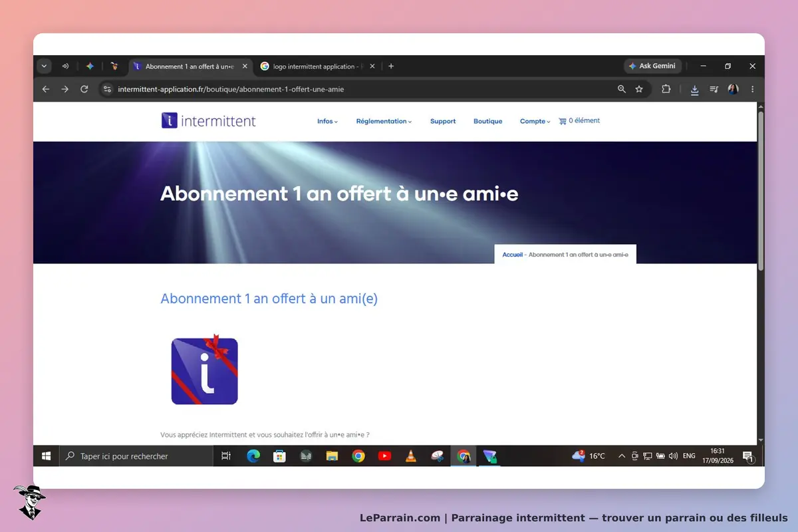Open Snipping Tool from taskbar
798x532 pixels.
click(x=437, y=456)
